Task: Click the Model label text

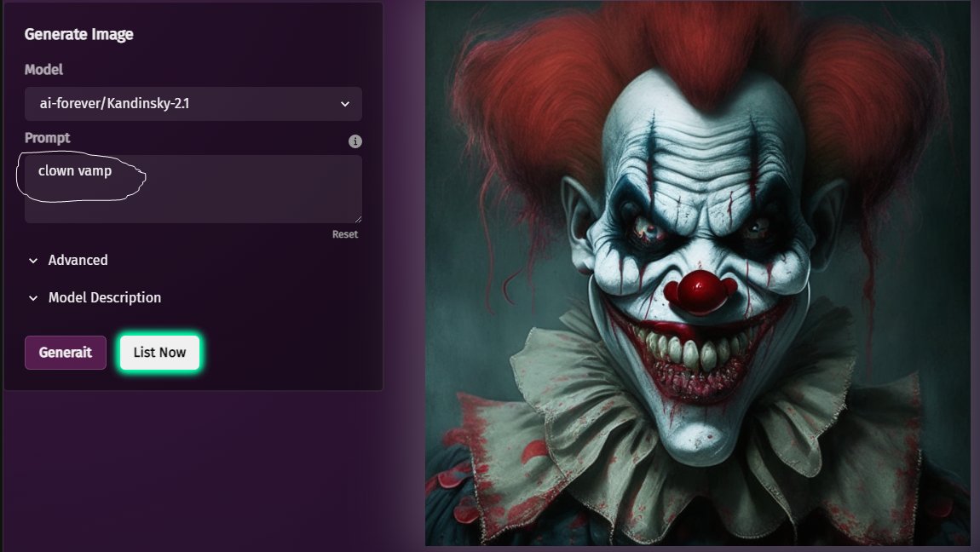Action: pos(43,70)
